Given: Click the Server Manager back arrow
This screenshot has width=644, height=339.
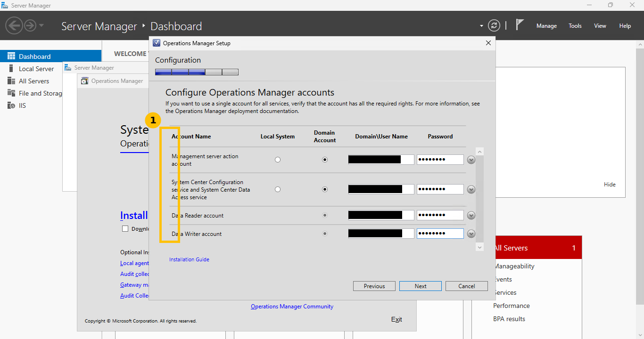Looking at the screenshot, I should [x=14, y=25].
